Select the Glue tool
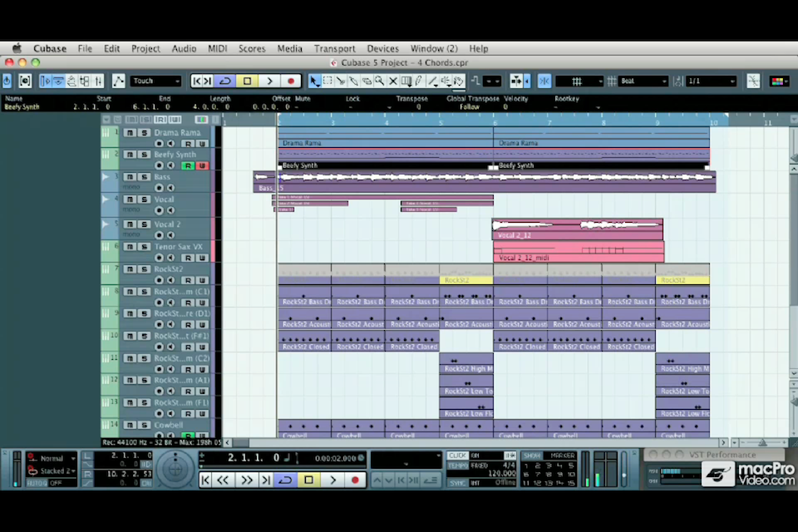 coord(354,81)
